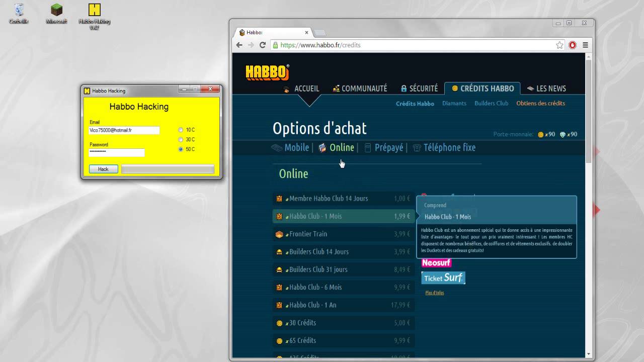The width and height of the screenshot is (644, 362).
Task: Choose the Neosurf payment method
Action: pos(436,263)
